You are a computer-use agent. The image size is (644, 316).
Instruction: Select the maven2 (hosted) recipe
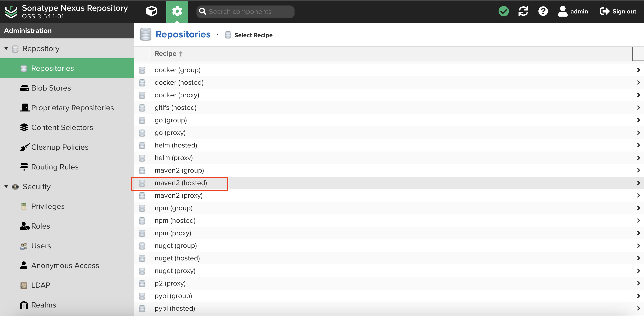389,183
